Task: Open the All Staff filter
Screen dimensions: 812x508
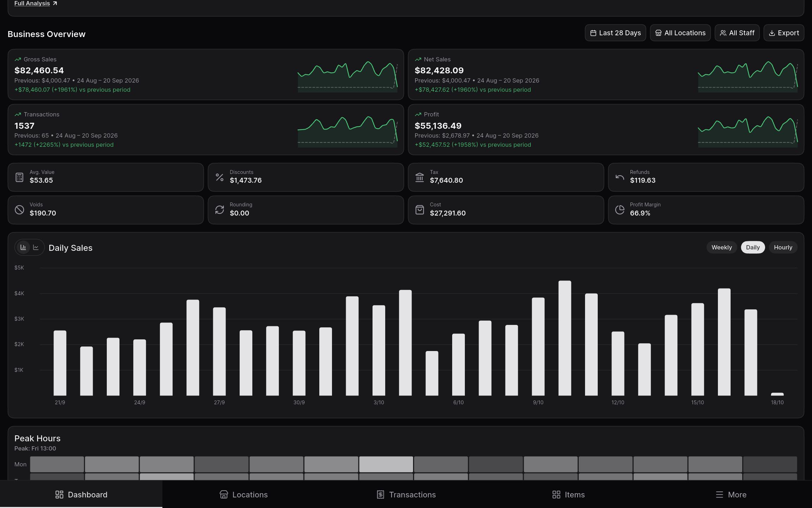Action: 737,33
